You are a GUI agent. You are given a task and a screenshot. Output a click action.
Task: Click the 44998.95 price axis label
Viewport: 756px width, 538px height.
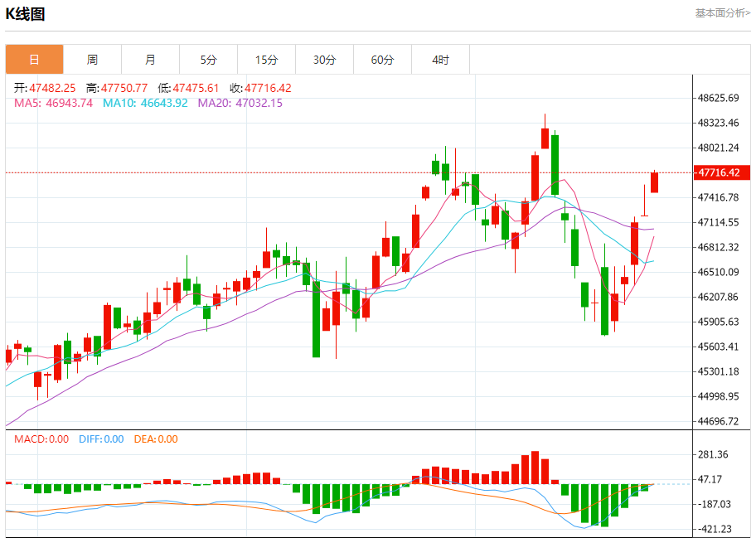[719, 396]
